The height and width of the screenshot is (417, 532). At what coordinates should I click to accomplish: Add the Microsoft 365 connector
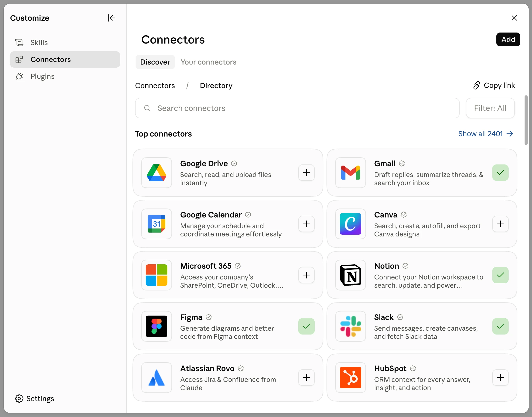click(306, 275)
